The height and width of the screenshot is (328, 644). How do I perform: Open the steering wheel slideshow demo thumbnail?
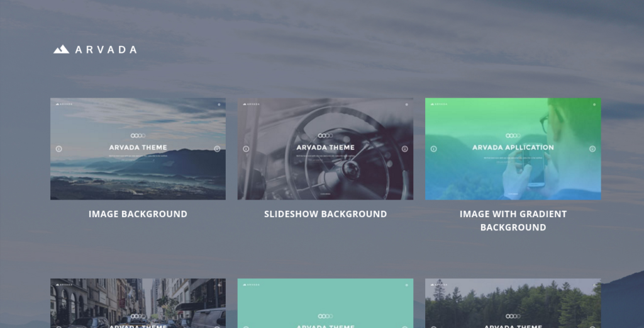[x=325, y=149]
